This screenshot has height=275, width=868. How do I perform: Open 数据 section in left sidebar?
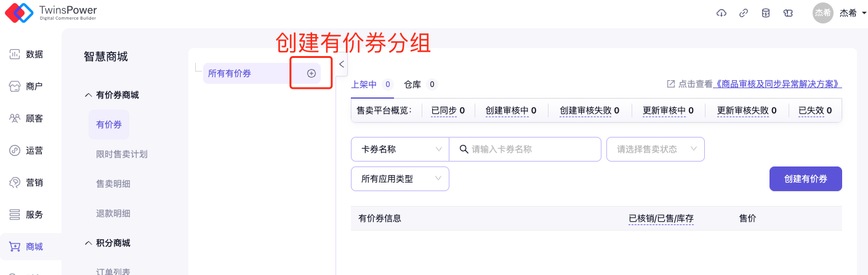point(26,54)
